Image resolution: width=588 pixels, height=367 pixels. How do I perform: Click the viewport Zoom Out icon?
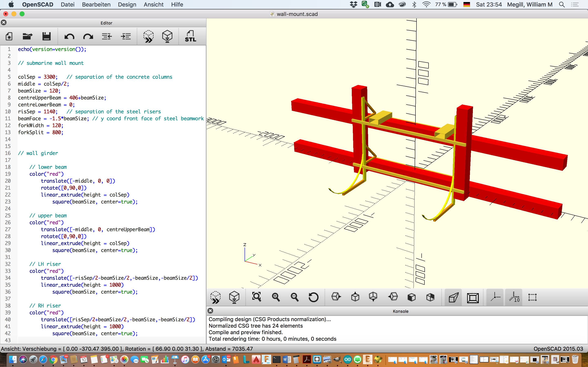click(x=294, y=297)
